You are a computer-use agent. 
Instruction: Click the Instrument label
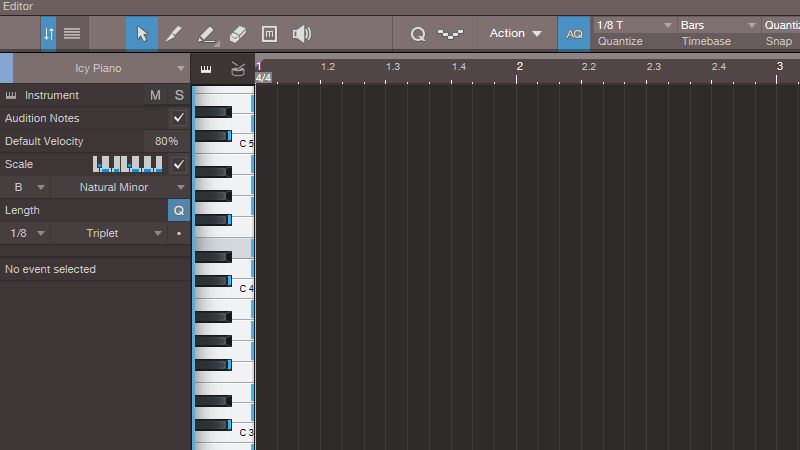point(52,95)
